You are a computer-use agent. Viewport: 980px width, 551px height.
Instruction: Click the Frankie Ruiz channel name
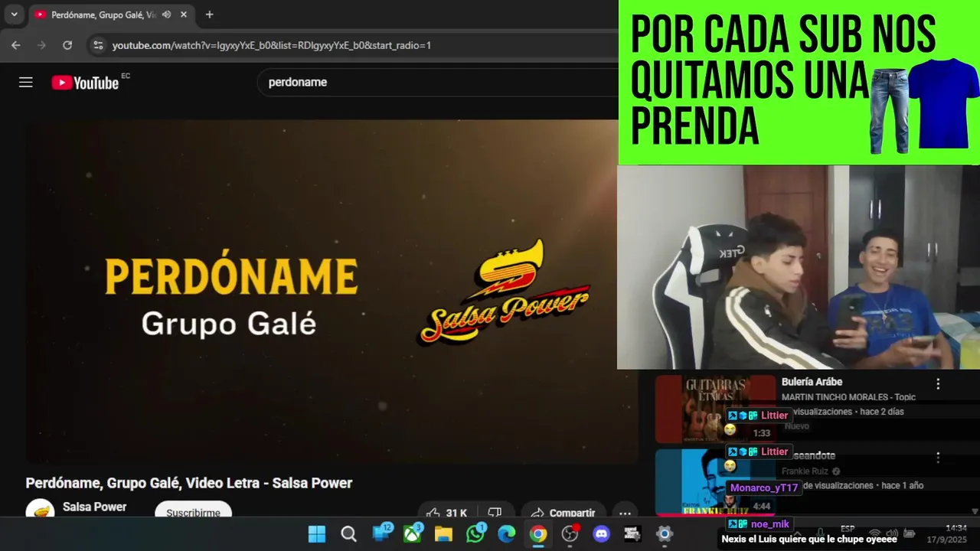tap(806, 471)
